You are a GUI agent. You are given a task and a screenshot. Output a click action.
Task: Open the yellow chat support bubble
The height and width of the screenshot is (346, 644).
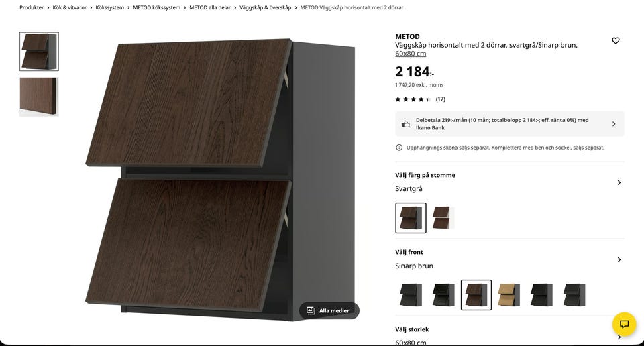624,325
